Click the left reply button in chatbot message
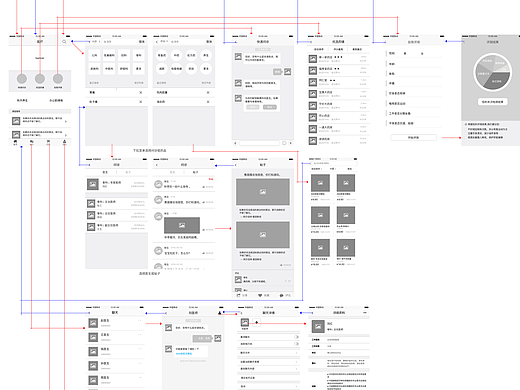 [253, 107]
